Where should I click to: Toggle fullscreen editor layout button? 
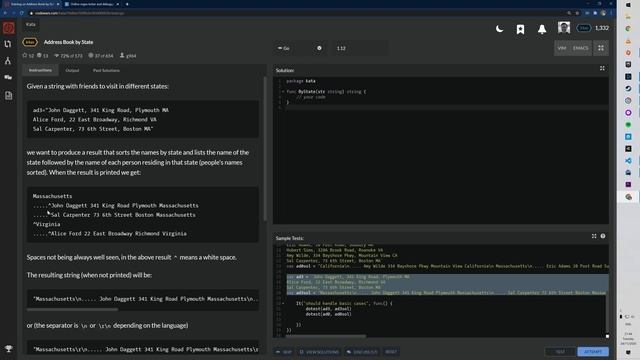601,48
